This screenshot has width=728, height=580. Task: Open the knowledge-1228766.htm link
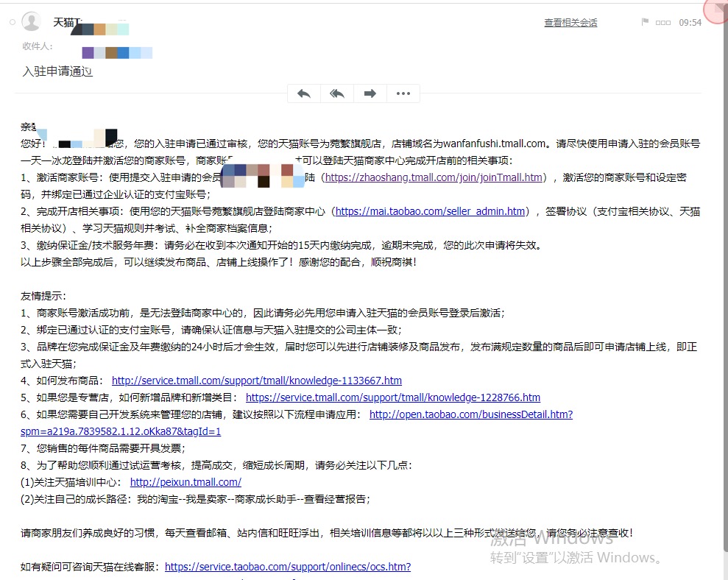coord(393,397)
